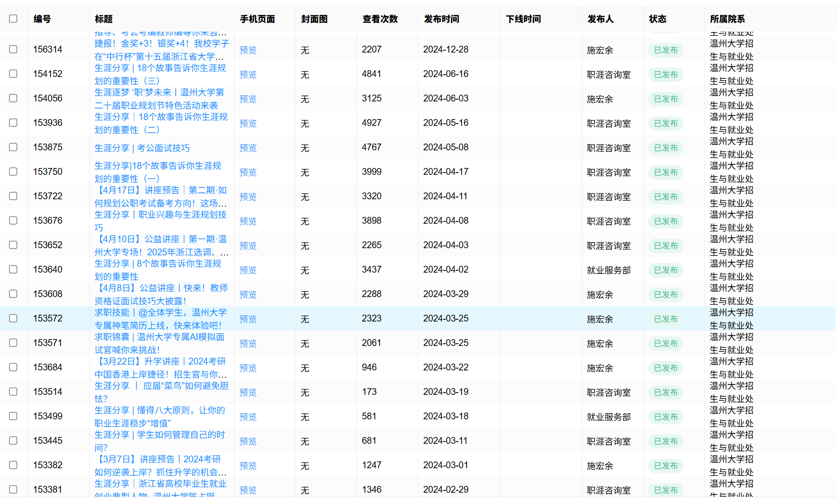Viewport: 837px width, 504px height.
Task: Sort by the 查看次数 column header
Action: click(x=380, y=19)
